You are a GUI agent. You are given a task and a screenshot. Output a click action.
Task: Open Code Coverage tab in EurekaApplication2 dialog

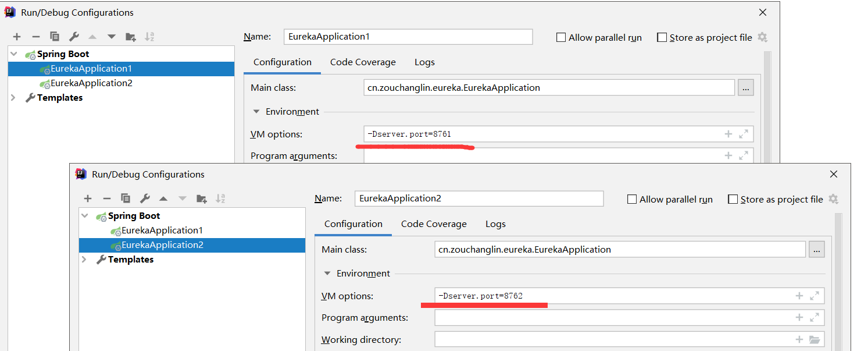pos(434,224)
